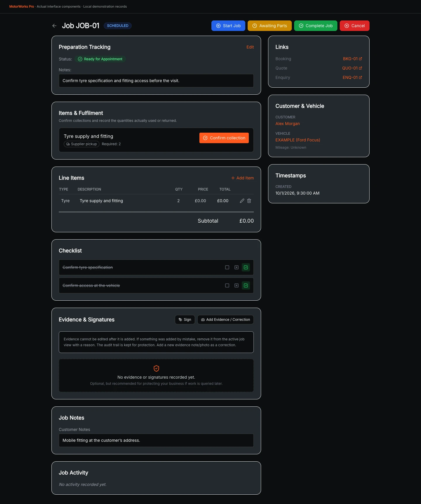
Task: Select the Line Items 'Tyre supply and fitting' description
Action: (101, 201)
